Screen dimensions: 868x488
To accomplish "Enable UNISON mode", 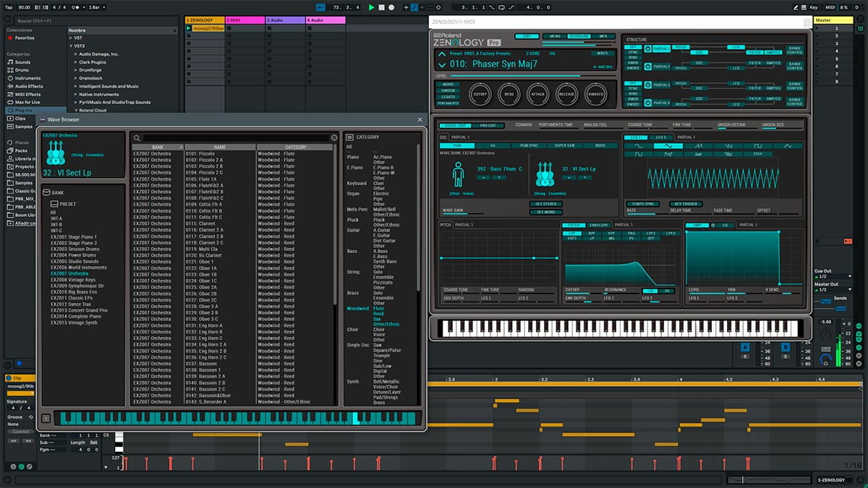I will pos(448,90).
